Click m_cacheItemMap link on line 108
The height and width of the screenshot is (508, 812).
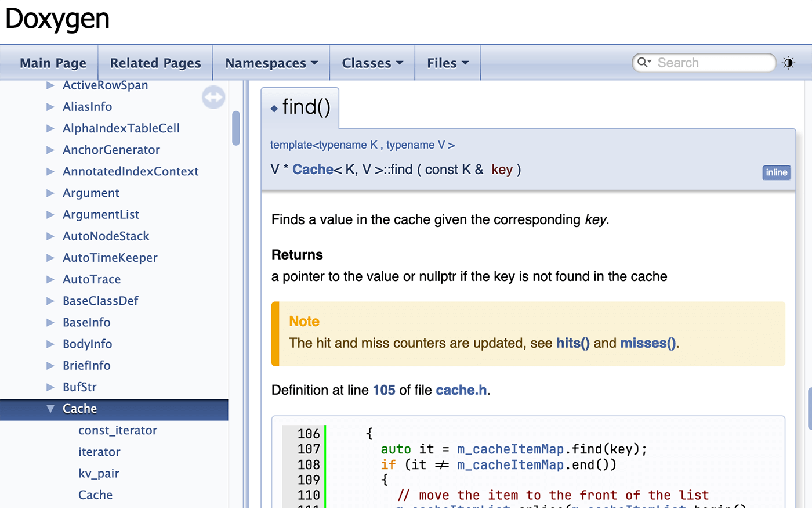pyautogui.click(x=510, y=465)
